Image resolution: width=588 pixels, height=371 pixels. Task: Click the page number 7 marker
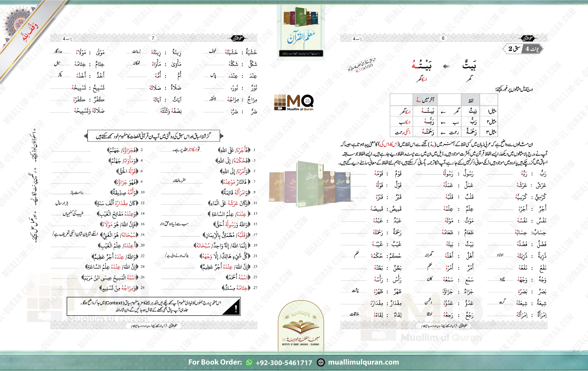click(153, 38)
